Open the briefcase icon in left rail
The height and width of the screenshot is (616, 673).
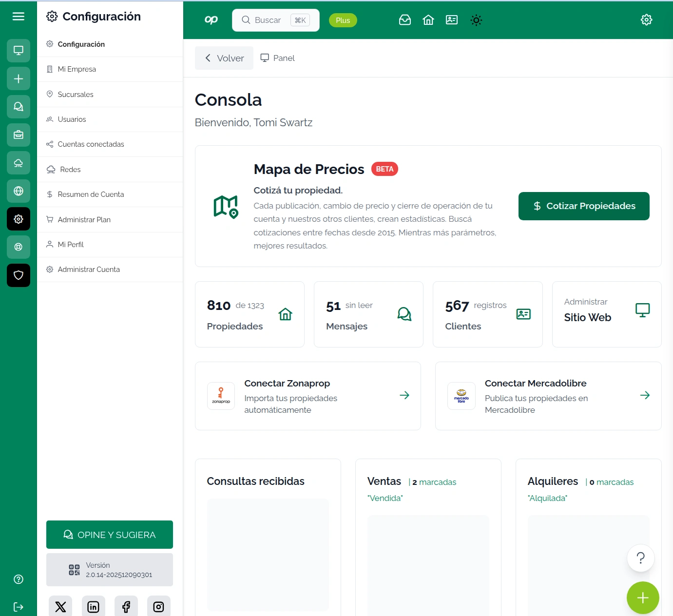click(x=19, y=135)
